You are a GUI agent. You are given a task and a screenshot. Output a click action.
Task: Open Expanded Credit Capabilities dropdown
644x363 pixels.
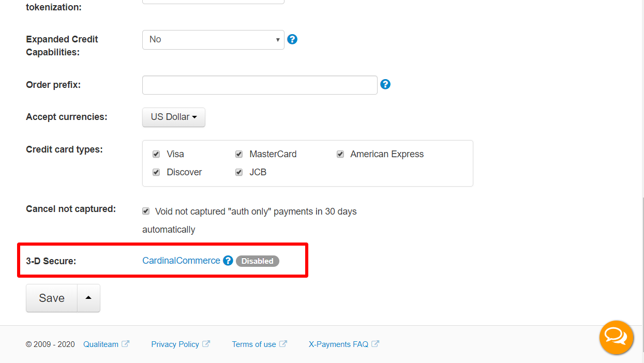(x=213, y=40)
